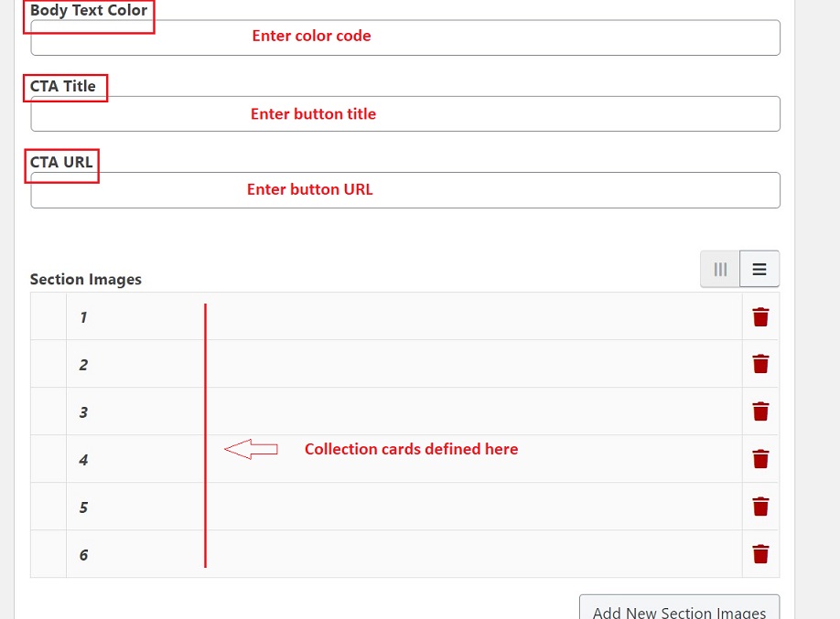The width and height of the screenshot is (840, 619).
Task: Delete section image row 1 using trash icon
Action: pos(760,317)
